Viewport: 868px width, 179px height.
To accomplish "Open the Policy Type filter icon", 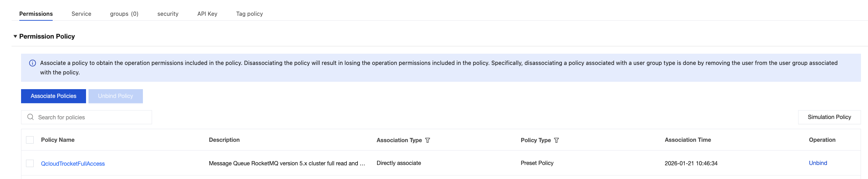I will click(x=557, y=140).
